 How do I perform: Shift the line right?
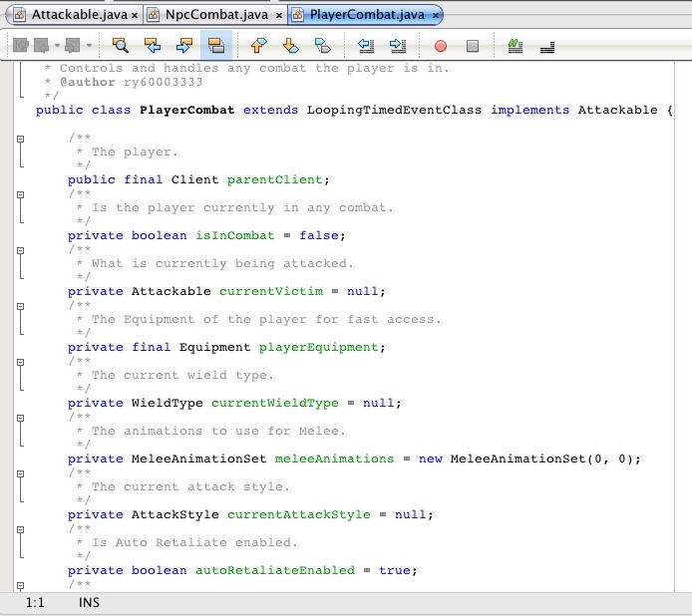click(x=398, y=46)
